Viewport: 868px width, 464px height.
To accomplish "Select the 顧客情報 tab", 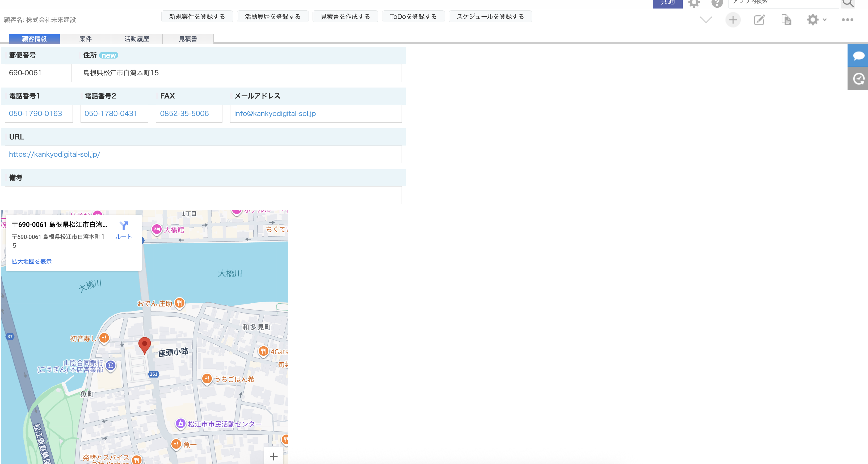I will pos(34,39).
